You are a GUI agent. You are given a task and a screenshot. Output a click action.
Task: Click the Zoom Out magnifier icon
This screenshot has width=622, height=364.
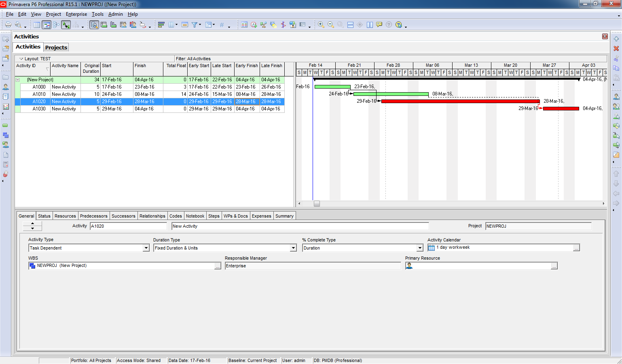[330, 25]
